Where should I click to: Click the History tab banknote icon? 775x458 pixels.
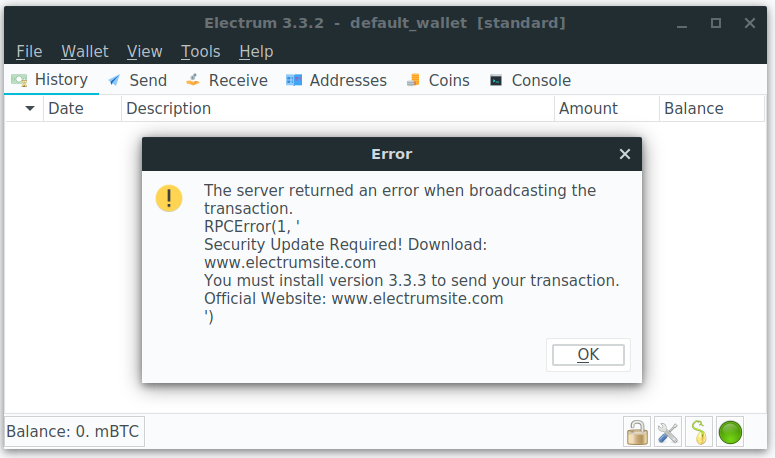tap(19, 80)
